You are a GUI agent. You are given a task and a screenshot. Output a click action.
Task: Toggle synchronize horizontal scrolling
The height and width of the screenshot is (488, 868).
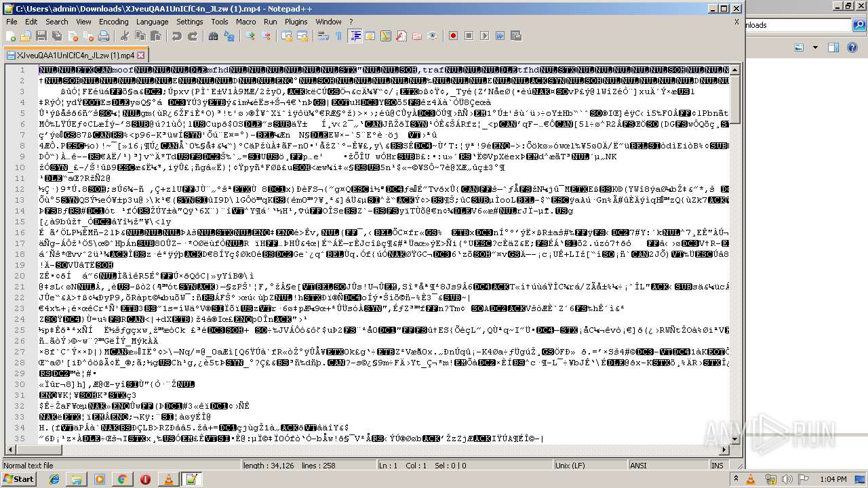pyautogui.click(x=303, y=36)
